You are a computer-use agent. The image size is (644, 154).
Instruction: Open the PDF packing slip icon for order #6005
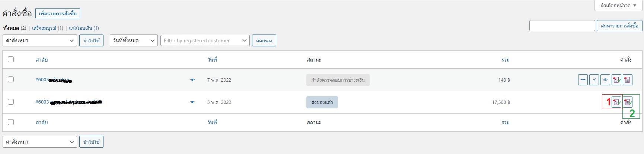click(628, 80)
